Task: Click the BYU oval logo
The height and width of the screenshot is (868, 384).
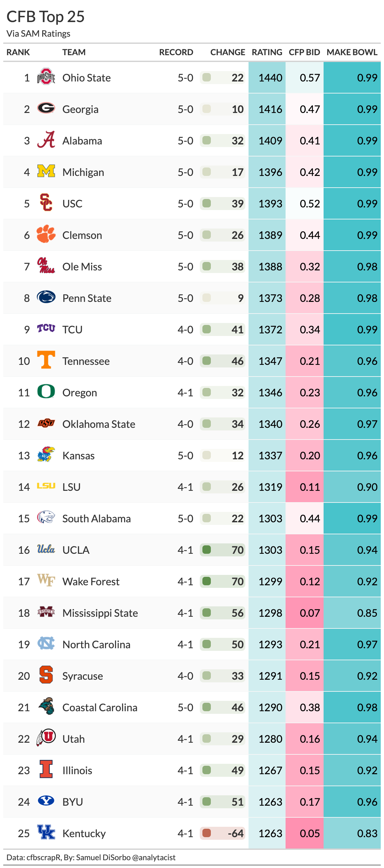Action: tap(46, 800)
